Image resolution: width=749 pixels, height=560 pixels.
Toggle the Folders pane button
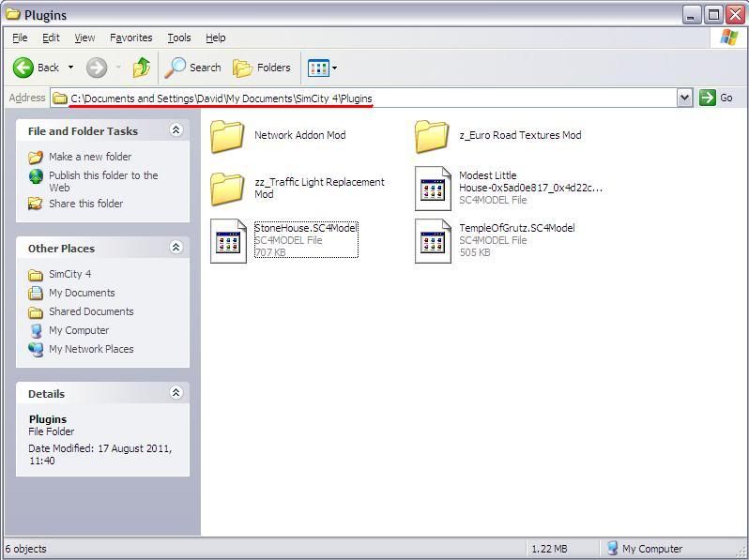coord(262,68)
